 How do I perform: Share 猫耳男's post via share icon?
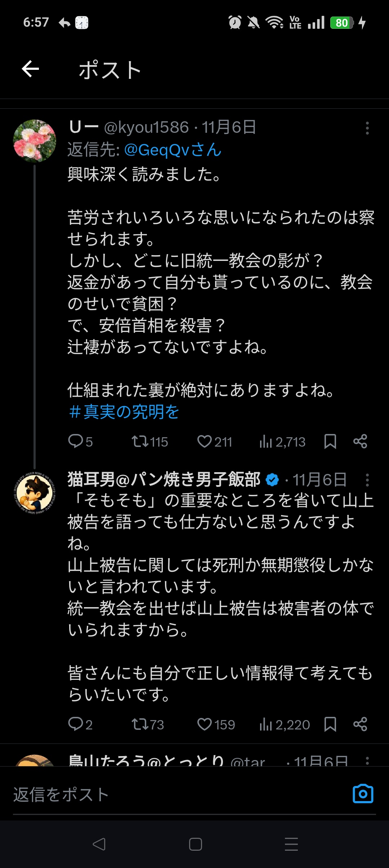pyautogui.click(x=360, y=724)
